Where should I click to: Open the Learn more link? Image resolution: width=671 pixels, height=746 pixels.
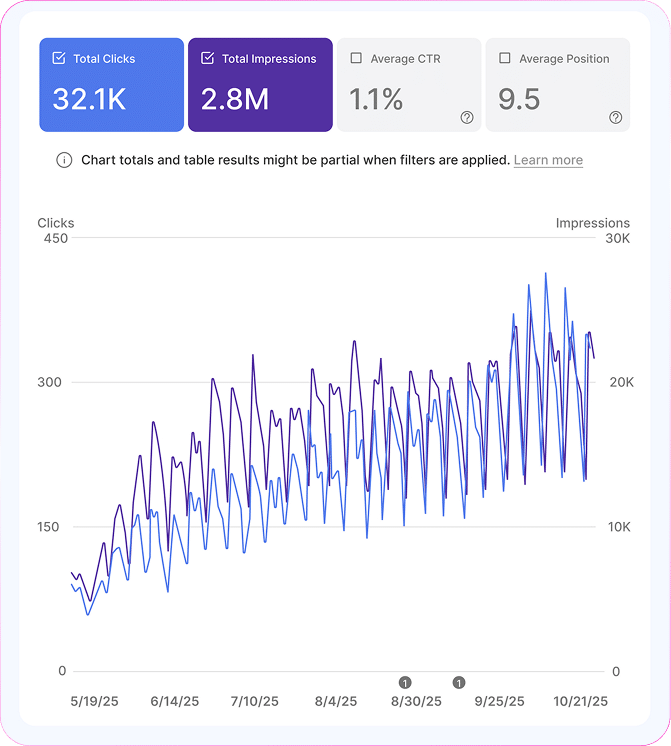(548, 160)
